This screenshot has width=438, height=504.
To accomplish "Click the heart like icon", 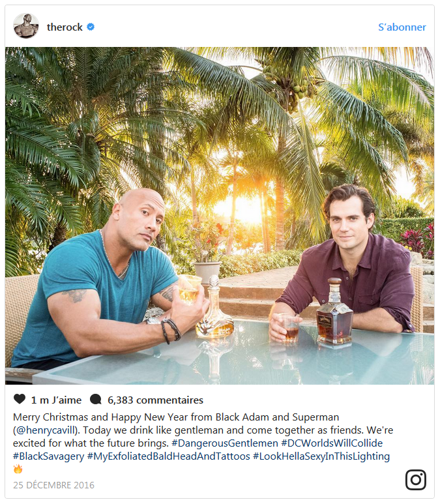I will tap(20, 399).
